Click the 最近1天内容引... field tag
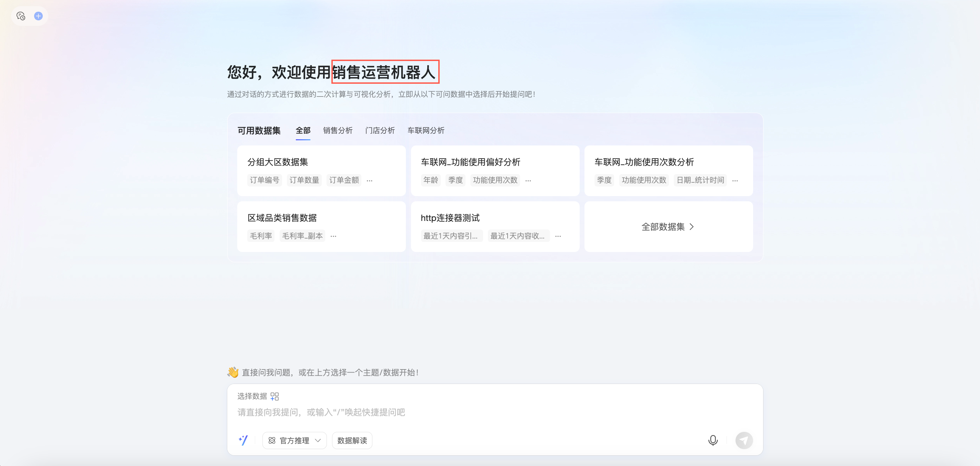 tap(452, 236)
